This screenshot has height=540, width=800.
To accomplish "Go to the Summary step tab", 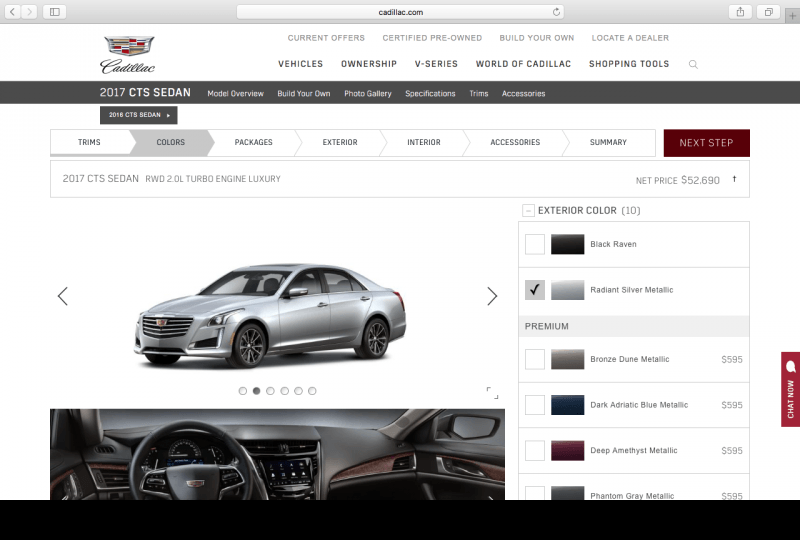I will [608, 142].
